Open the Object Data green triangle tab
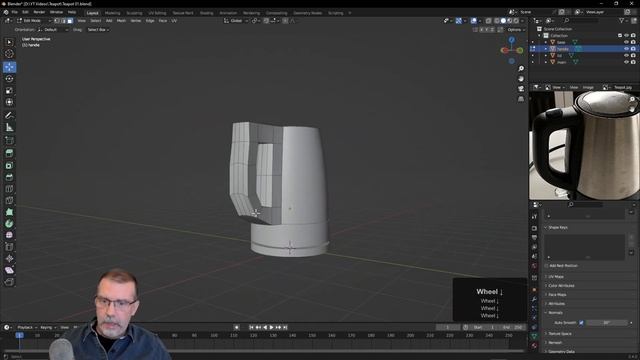The width and height of the screenshot is (640, 360). point(534,336)
